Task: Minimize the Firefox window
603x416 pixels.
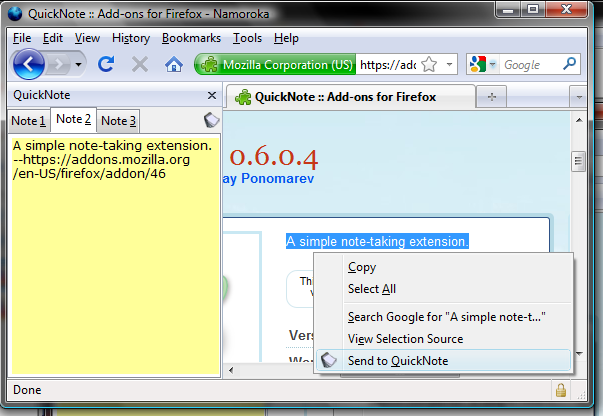Action: pos(508,9)
